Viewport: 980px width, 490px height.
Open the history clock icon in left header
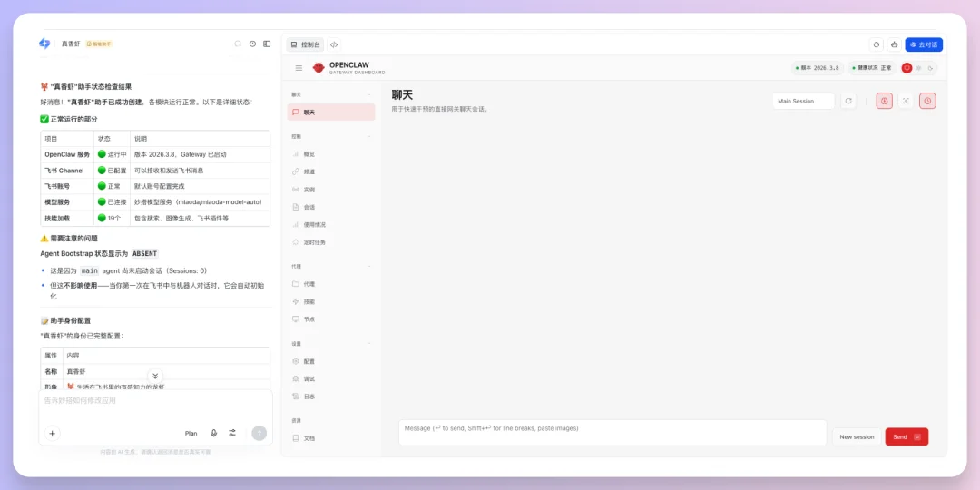252,44
